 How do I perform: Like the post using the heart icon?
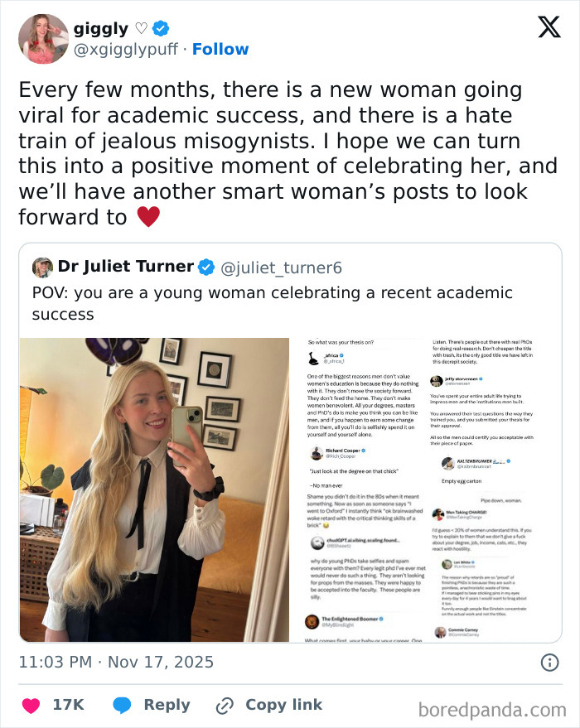[31, 704]
